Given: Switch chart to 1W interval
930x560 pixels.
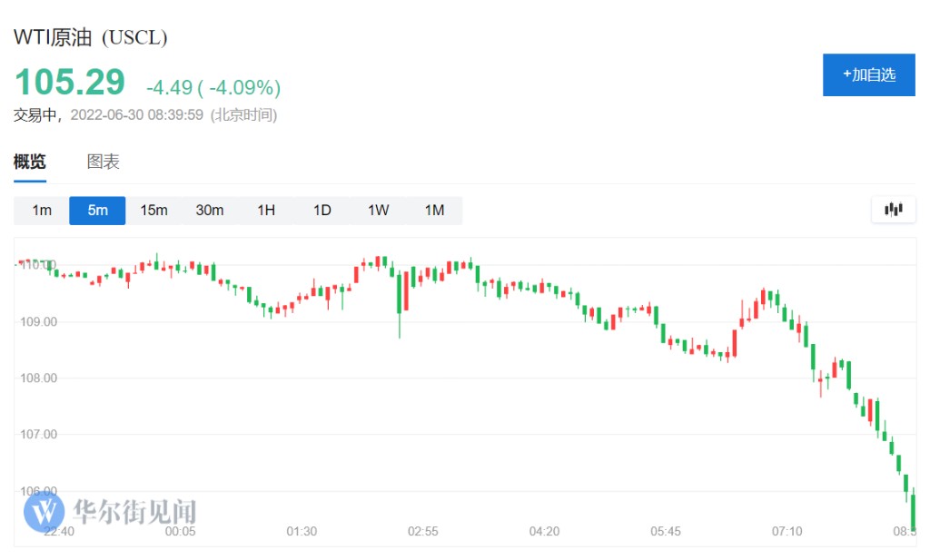Looking at the screenshot, I should click(379, 211).
